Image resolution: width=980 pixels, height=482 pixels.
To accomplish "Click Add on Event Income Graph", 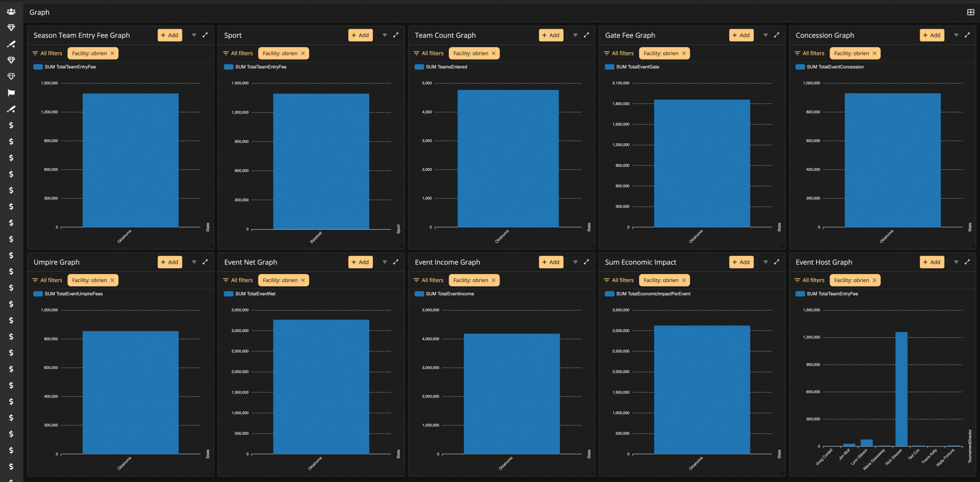I will 551,262.
